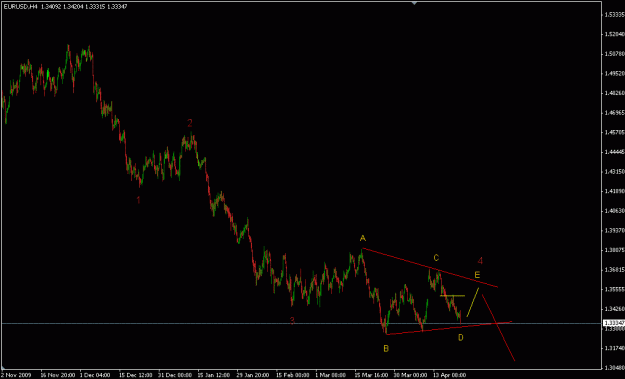Select the yellow wave label B
Screen dimensions: 625x379
(x=386, y=349)
